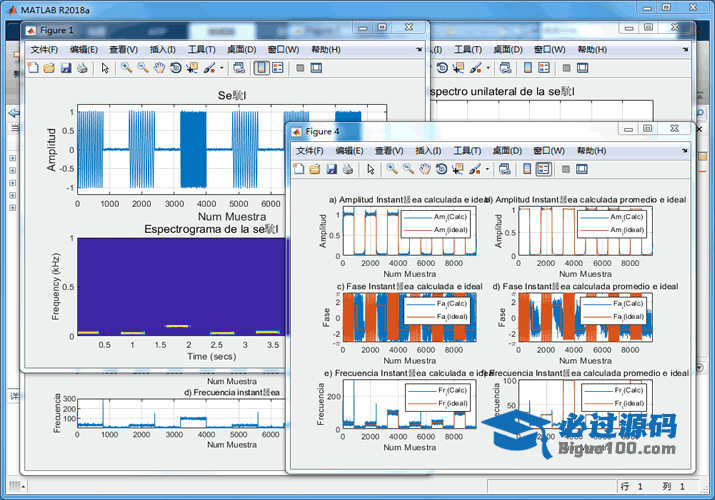Viewport: 715px width, 500px height.
Task: Open file icon in Figure 1 toolbar
Action: (x=49, y=68)
